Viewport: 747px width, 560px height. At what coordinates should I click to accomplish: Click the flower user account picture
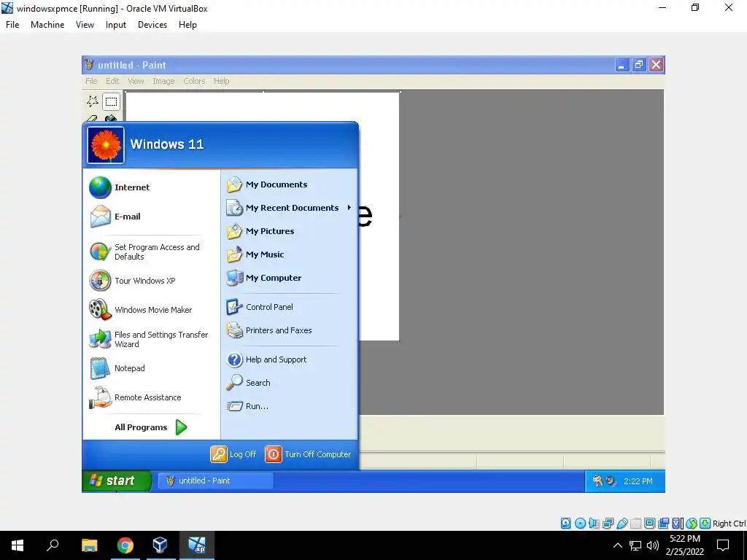point(106,145)
